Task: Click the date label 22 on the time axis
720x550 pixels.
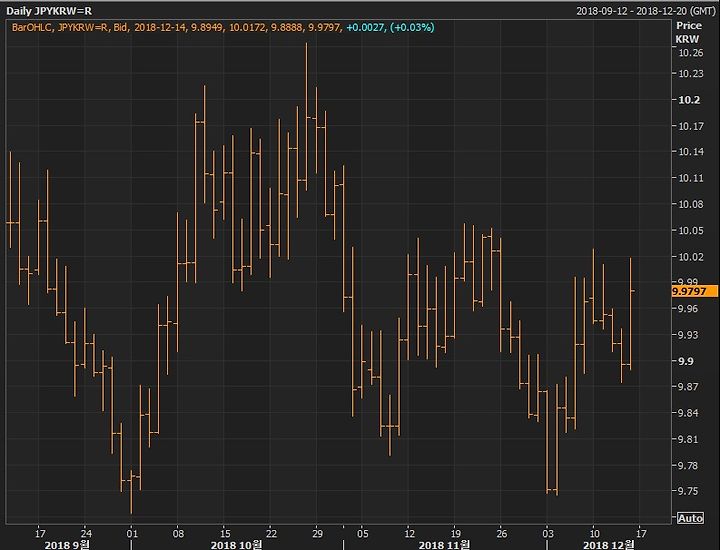Action: tap(271, 533)
